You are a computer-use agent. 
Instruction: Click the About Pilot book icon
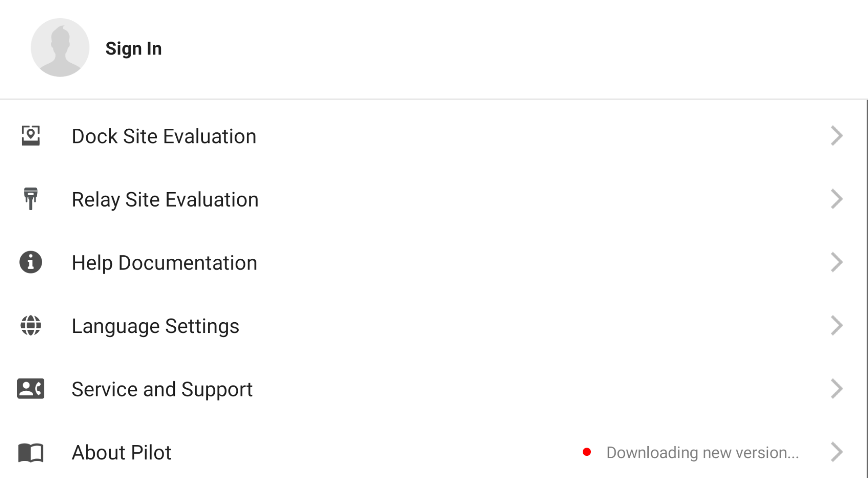point(30,453)
